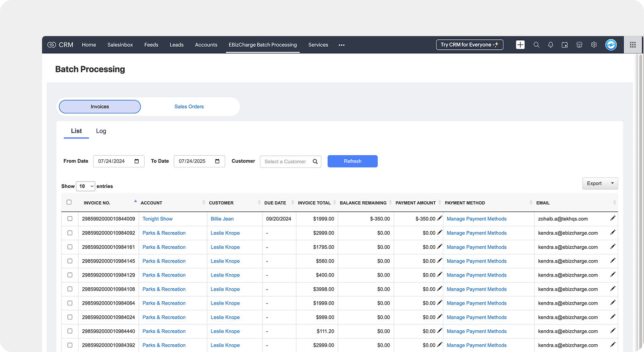Select the checkbox for invoice ending 4145

(x=70, y=261)
